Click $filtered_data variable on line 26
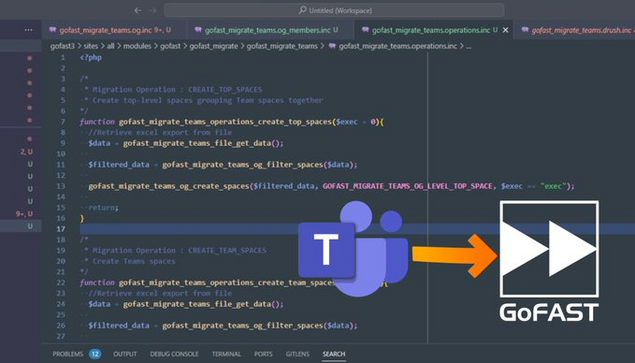Image resolution: width=635 pixels, height=363 pixels. pos(119,325)
